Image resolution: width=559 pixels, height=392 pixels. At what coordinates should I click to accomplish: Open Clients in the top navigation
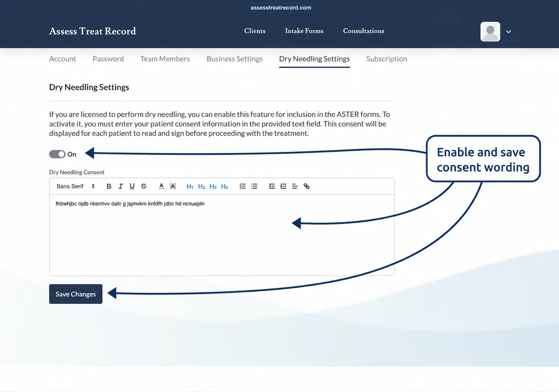[255, 31]
